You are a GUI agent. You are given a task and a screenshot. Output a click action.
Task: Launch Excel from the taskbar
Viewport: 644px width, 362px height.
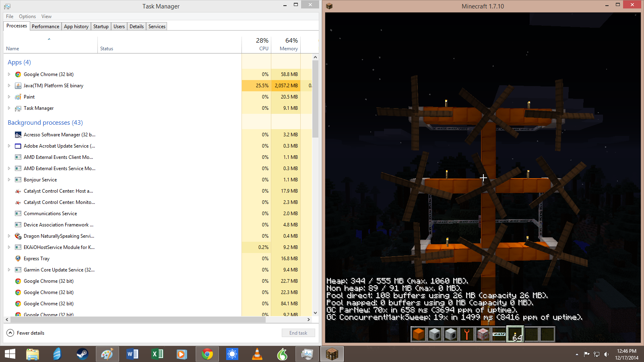[157, 354]
